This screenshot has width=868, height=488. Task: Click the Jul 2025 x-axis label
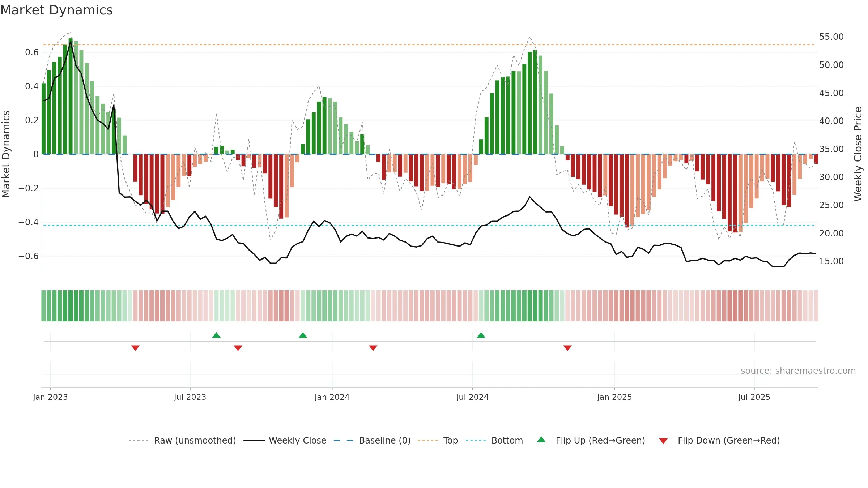click(x=754, y=397)
